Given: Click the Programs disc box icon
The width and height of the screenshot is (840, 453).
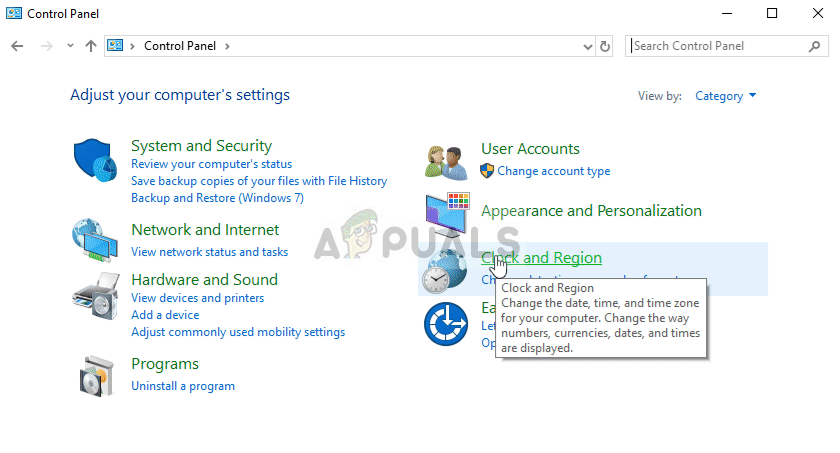Looking at the screenshot, I should [96, 374].
